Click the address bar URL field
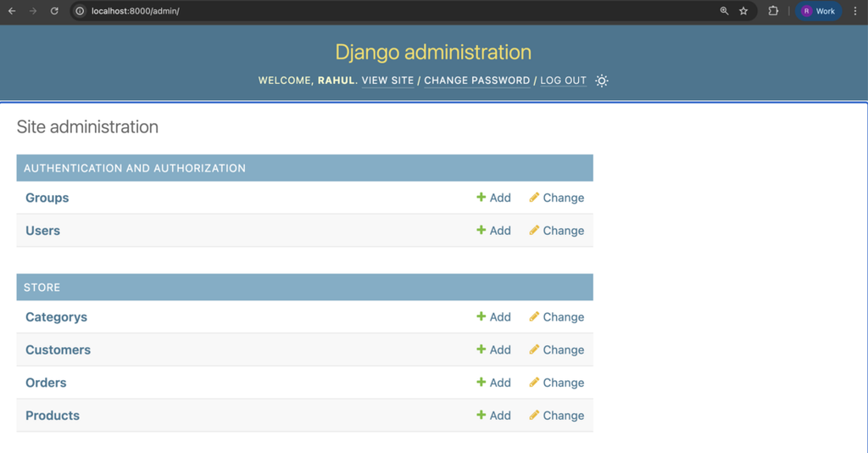Image resolution: width=868 pixels, height=453 pixels. [339, 11]
